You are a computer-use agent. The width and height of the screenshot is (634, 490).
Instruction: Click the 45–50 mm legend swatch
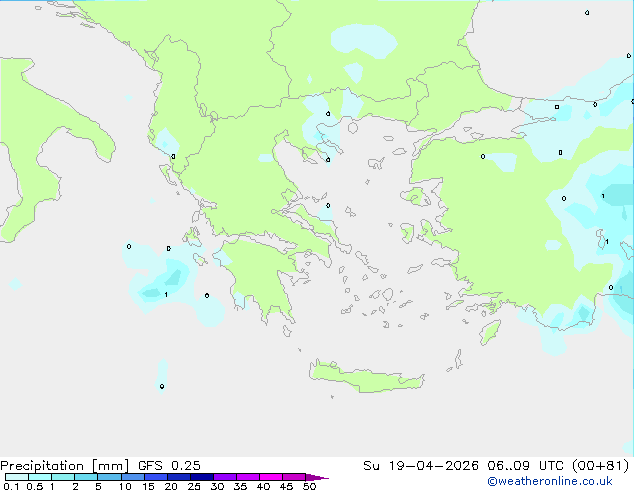tap(294, 477)
